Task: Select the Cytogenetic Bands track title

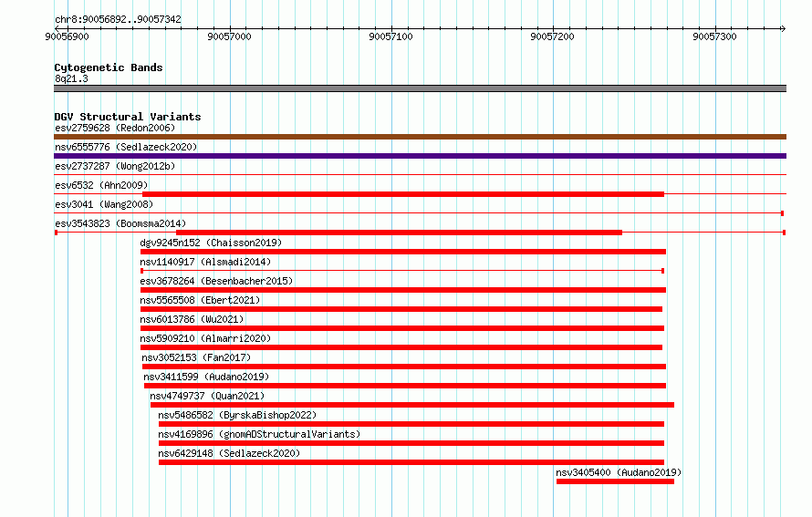Action: 109,67
